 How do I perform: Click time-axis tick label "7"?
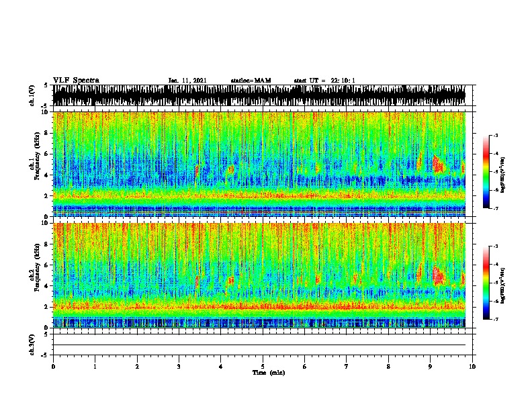pos(347,367)
